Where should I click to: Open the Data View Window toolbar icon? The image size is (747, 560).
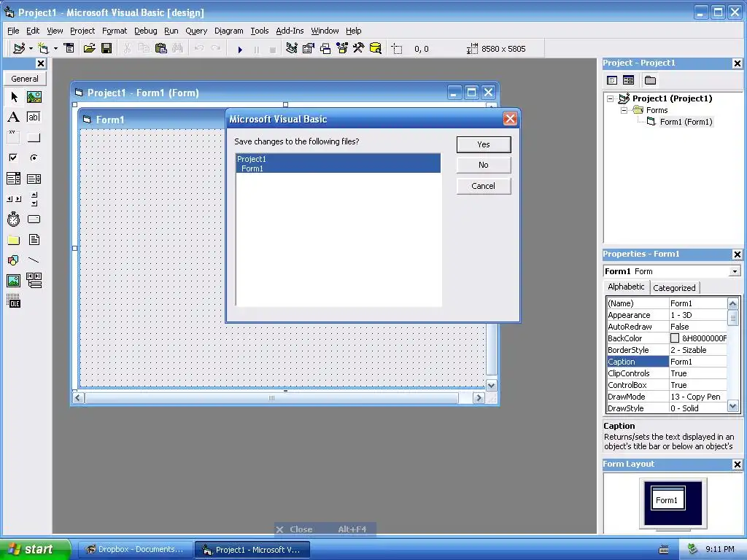click(376, 49)
